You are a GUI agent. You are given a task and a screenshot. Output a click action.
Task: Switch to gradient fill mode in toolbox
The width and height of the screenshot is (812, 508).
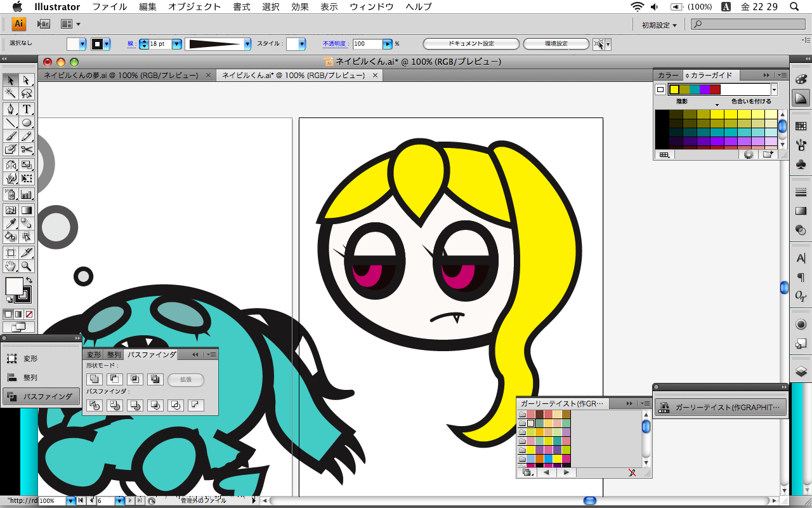(x=18, y=314)
